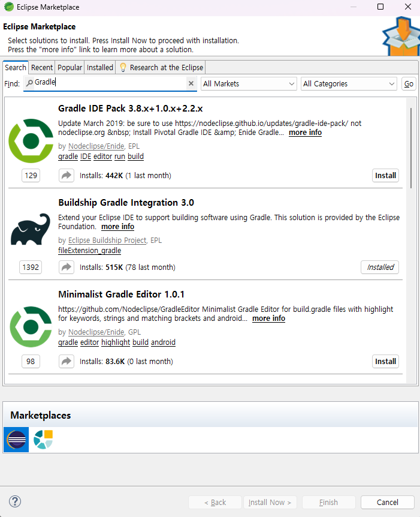
Task: Open Research at the Eclipse tab
Action: tap(161, 68)
